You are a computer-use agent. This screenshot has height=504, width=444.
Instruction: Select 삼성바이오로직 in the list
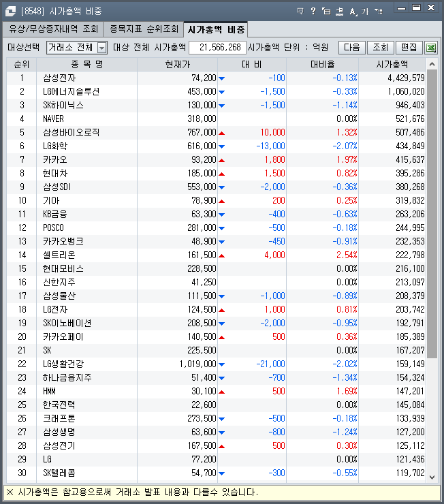pos(71,132)
